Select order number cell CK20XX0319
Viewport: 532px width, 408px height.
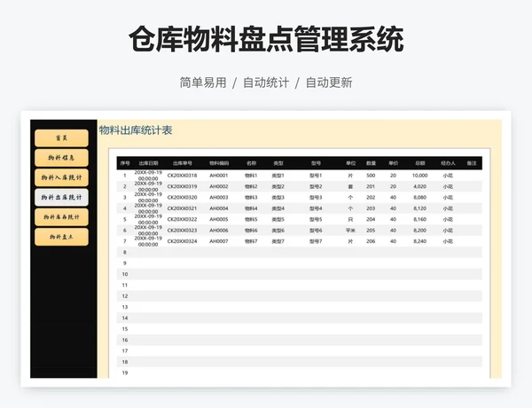[182, 186]
